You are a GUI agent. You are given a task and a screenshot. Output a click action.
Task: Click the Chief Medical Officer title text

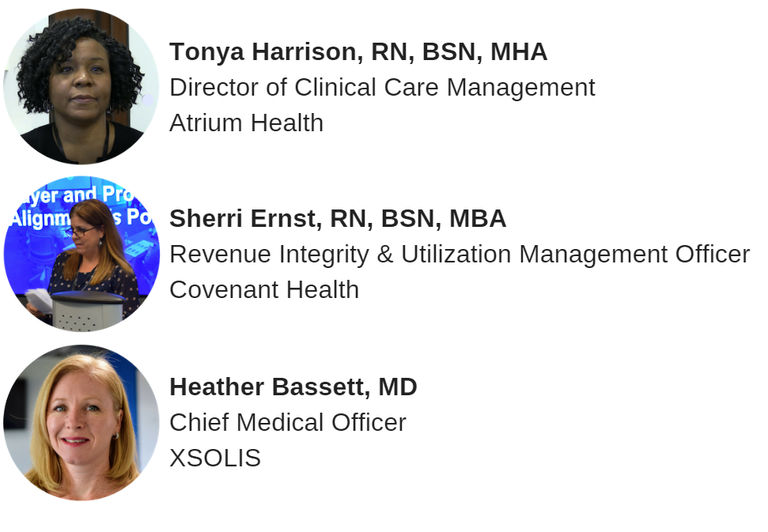click(287, 423)
